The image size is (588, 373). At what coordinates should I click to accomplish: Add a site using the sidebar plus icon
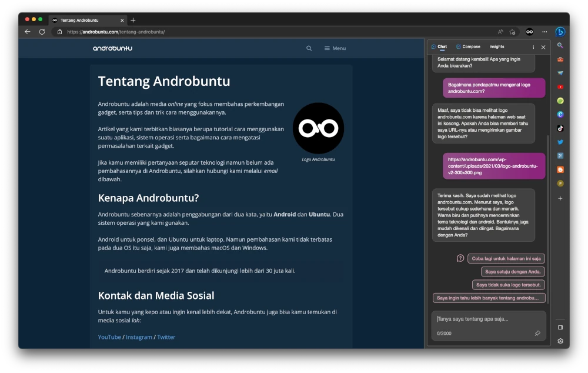[560, 198]
